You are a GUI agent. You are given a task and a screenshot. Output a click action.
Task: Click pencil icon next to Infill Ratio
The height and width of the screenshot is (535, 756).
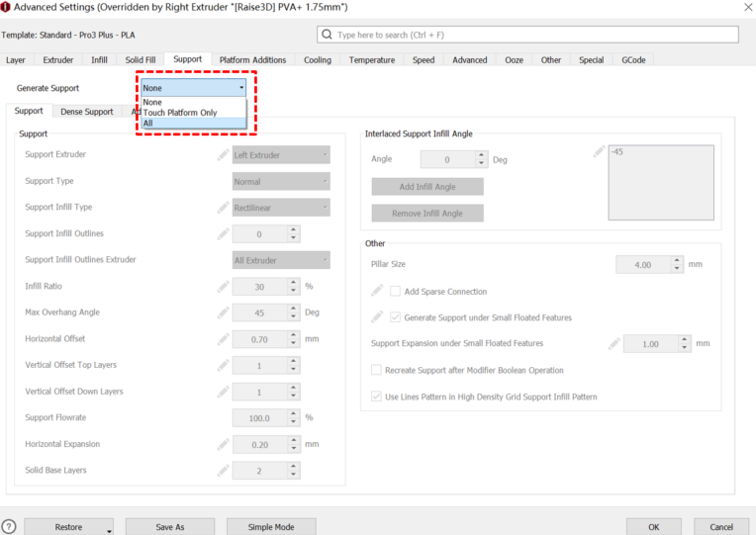point(223,287)
